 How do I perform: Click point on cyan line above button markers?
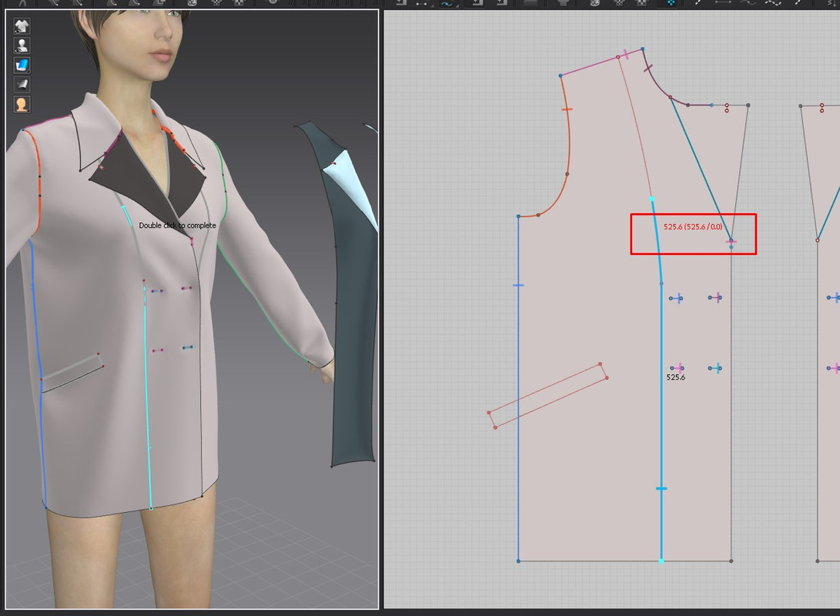(x=661, y=283)
